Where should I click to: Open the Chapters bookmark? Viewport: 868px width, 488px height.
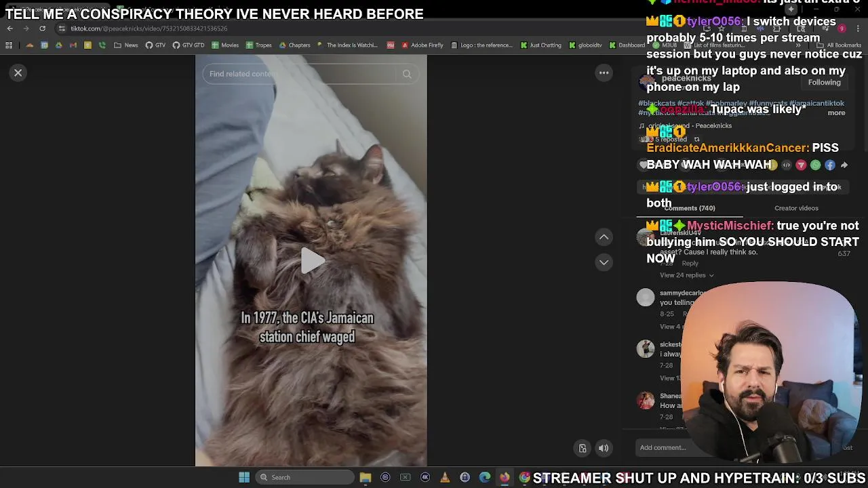click(294, 45)
